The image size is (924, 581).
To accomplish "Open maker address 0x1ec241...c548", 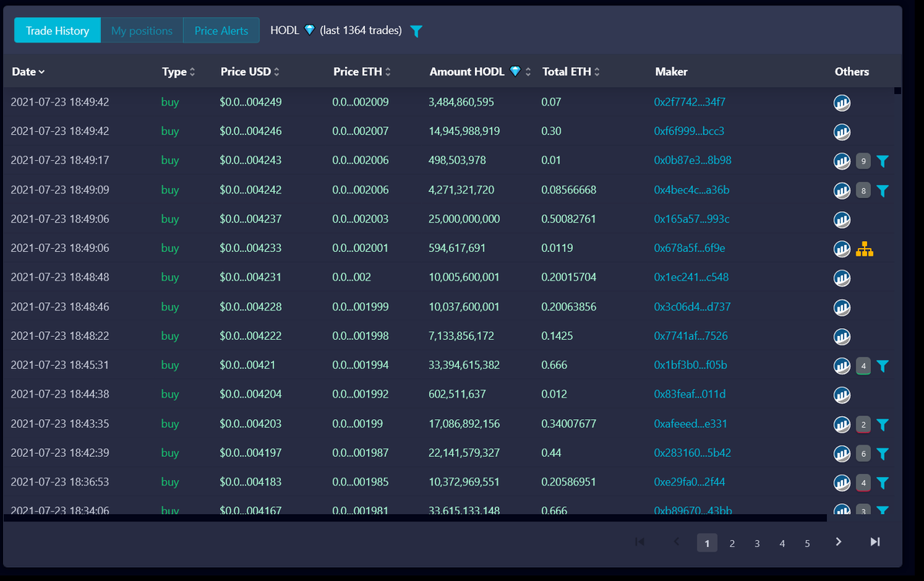I will pyautogui.click(x=691, y=277).
